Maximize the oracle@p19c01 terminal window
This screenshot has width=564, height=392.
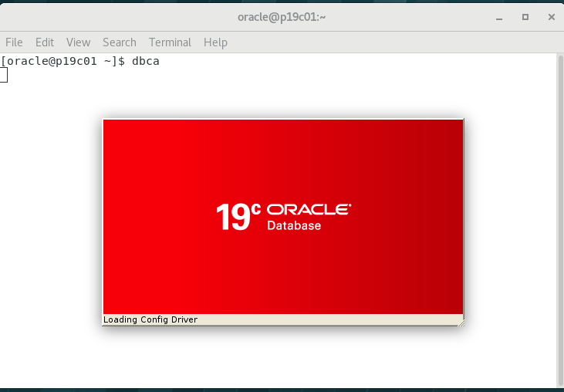tap(525, 17)
